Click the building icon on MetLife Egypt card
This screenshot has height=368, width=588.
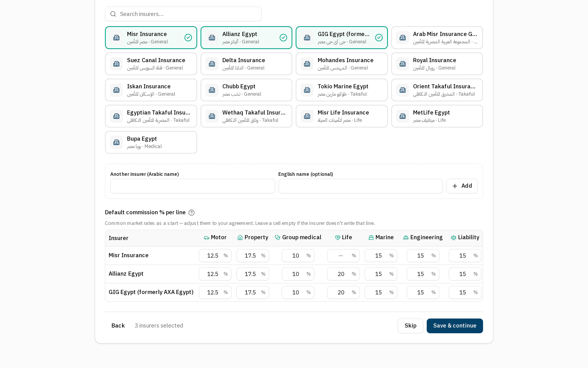[x=403, y=116]
